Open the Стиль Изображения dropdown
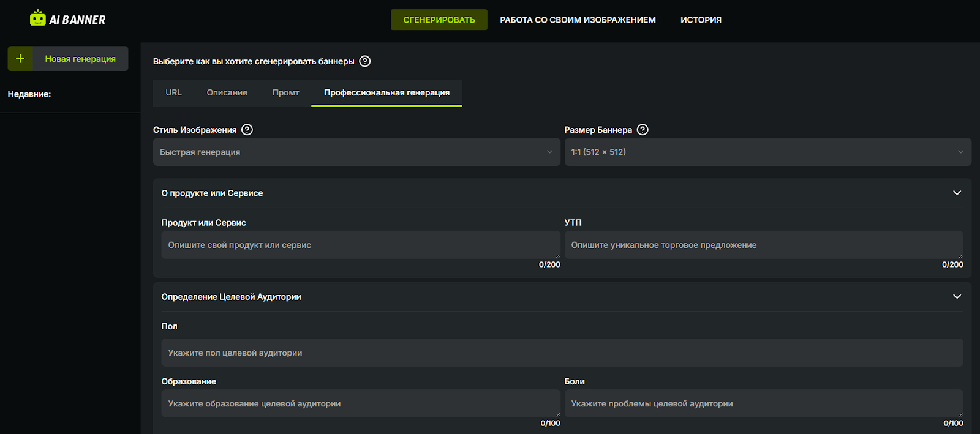 (x=356, y=152)
